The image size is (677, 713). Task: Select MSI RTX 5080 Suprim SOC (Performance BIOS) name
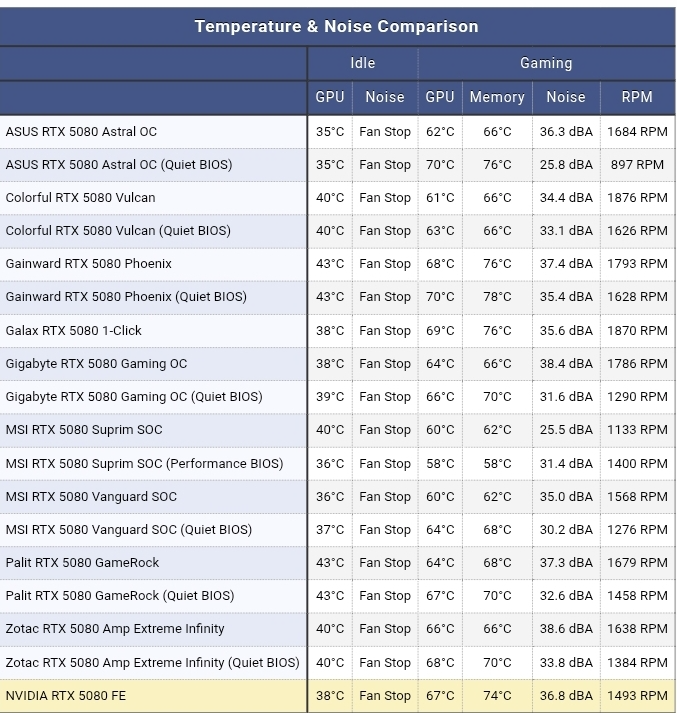pyautogui.click(x=144, y=464)
